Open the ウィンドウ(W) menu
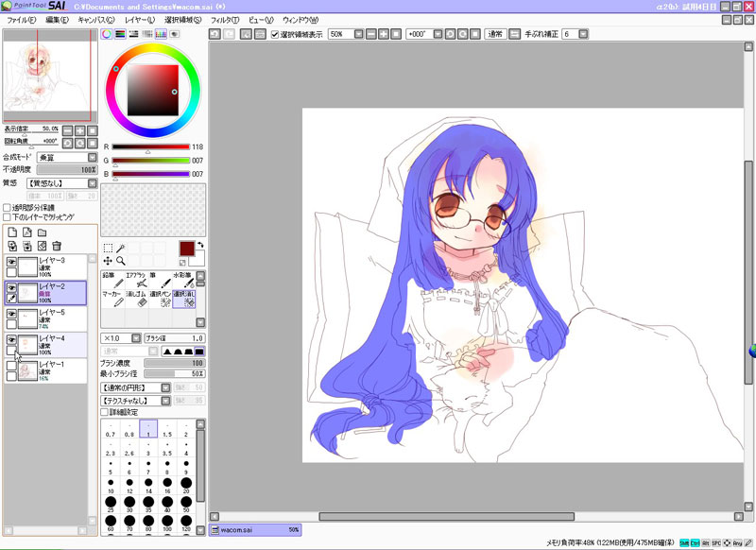Image resolution: width=756 pixels, height=550 pixels. pos(301,20)
